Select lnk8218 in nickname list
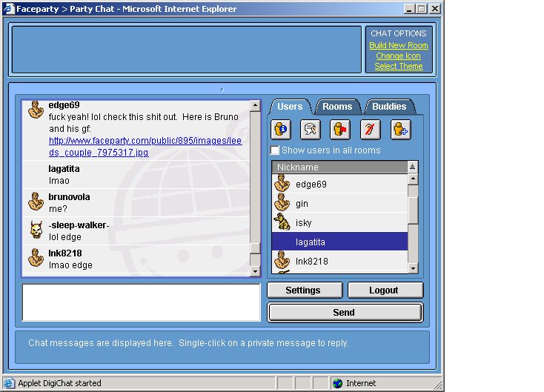This screenshot has height=392, width=544. click(x=339, y=261)
